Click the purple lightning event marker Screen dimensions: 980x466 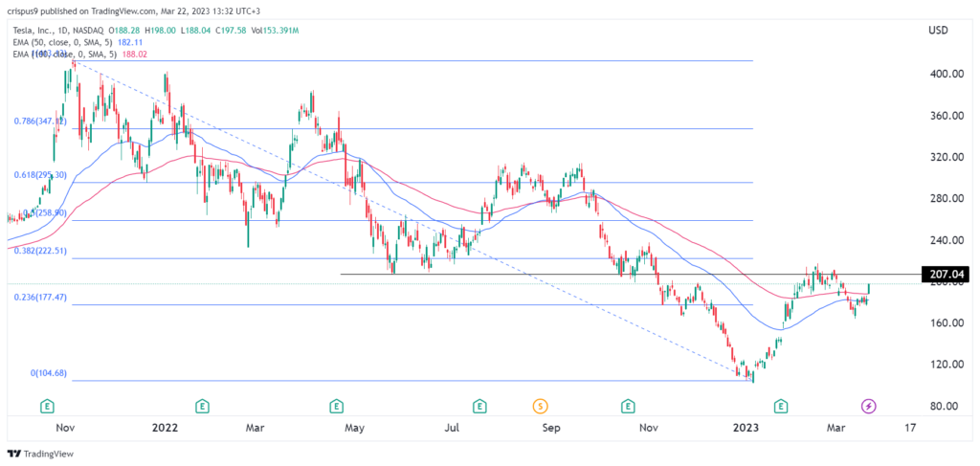(x=869, y=406)
